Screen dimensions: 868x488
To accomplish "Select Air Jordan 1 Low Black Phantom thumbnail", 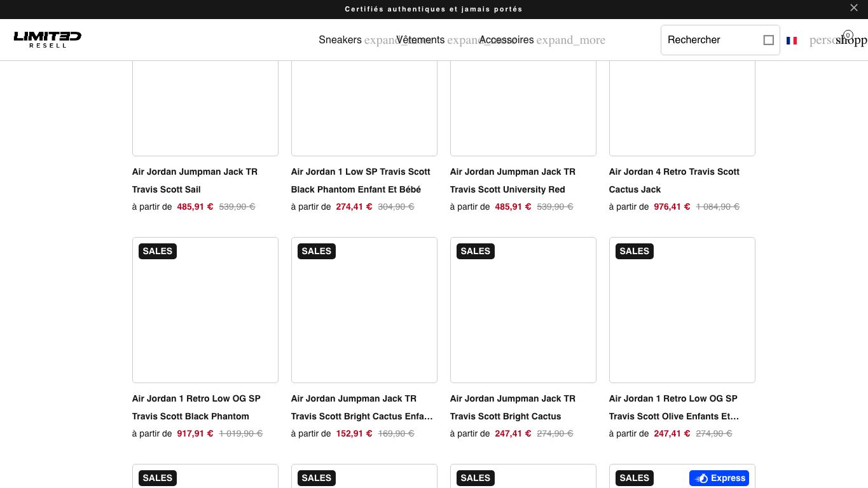I will pos(205,310).
